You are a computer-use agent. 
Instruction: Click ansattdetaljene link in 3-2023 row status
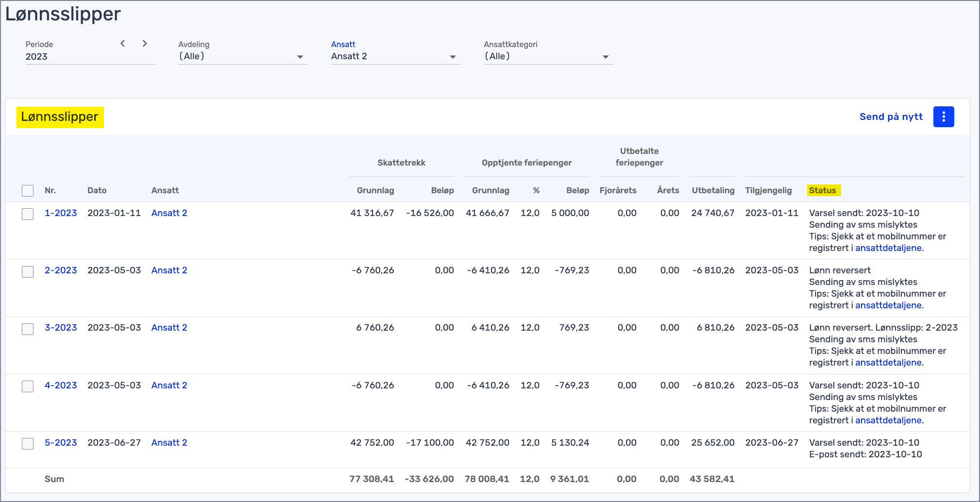(x=888, y=363)
